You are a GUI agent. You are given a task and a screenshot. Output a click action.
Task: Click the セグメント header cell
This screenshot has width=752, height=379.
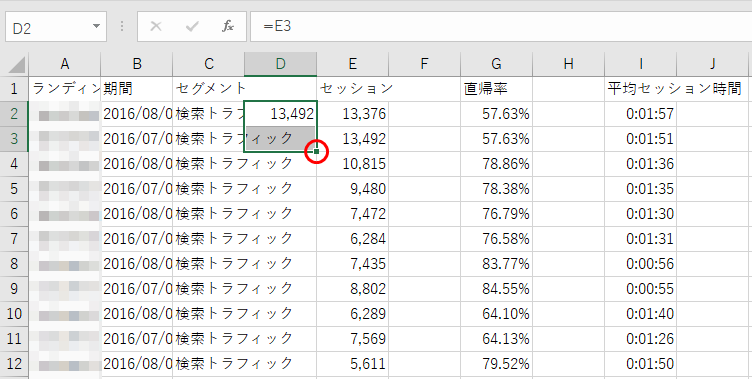pyautogui.click(x=209, y=89)
